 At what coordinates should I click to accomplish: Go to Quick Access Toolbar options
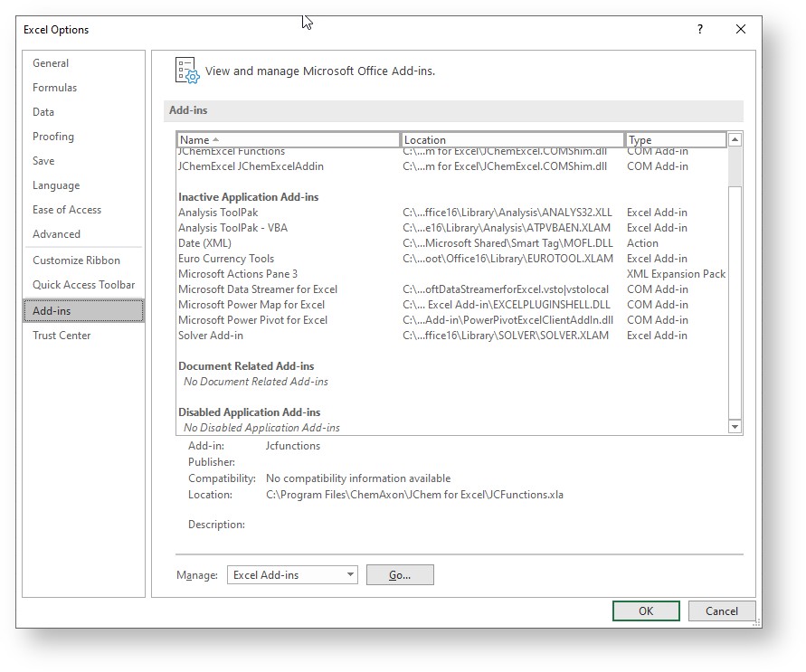coord(83,285)
